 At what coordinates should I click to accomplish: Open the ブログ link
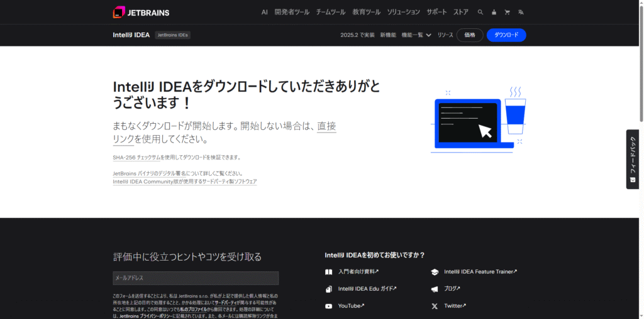452,289
